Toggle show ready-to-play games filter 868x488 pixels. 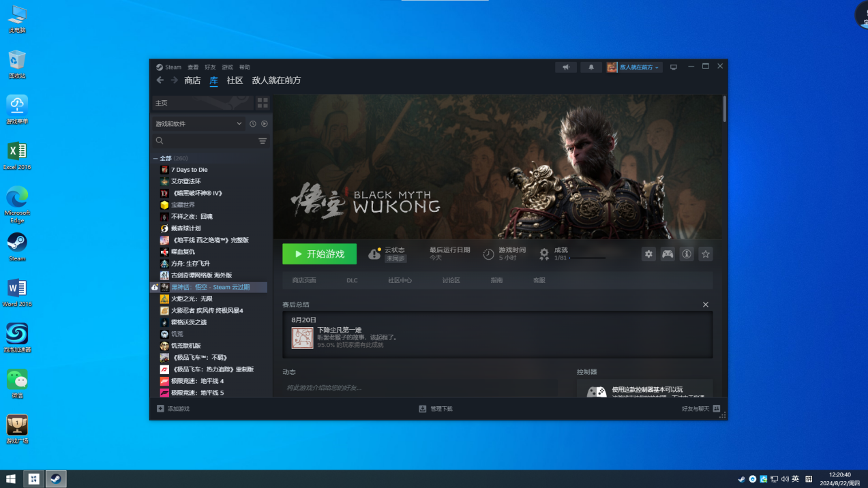[x=265, y=124]
